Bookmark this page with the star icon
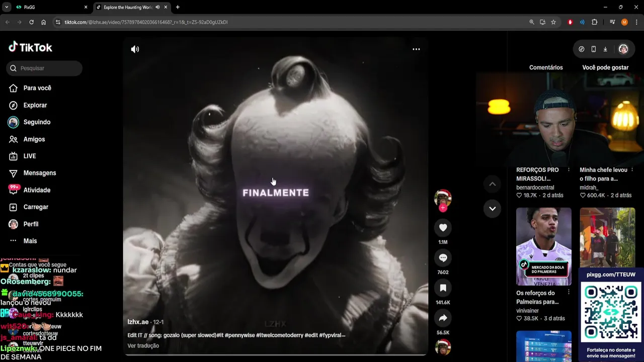Image resolution: width=644 pixels, height=362 pixels. click(553, 22)
